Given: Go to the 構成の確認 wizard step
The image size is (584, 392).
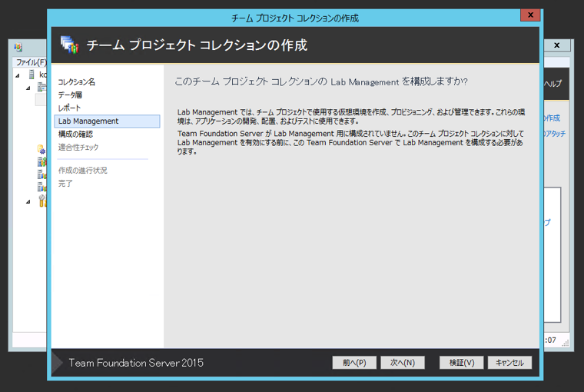Looking at the screenshot, I should 75,135.
